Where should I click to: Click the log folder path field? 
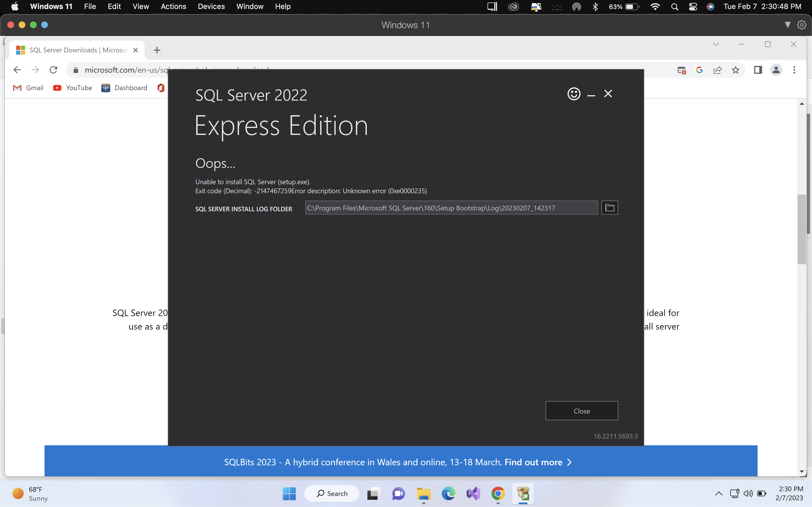click(451, 208)
